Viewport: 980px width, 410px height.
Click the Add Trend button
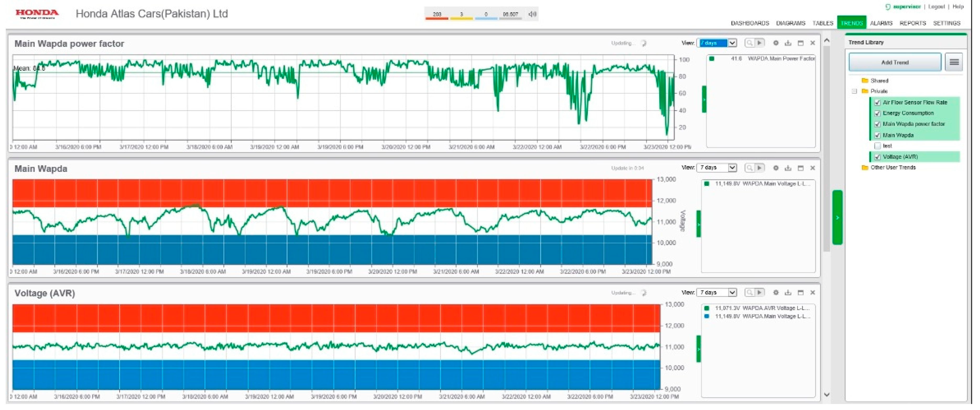pos(895,62)
